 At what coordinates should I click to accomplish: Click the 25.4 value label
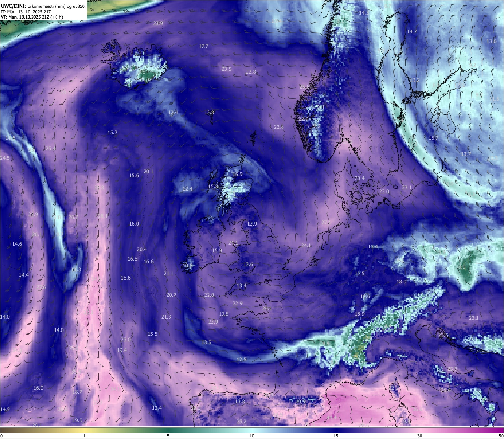50,148
